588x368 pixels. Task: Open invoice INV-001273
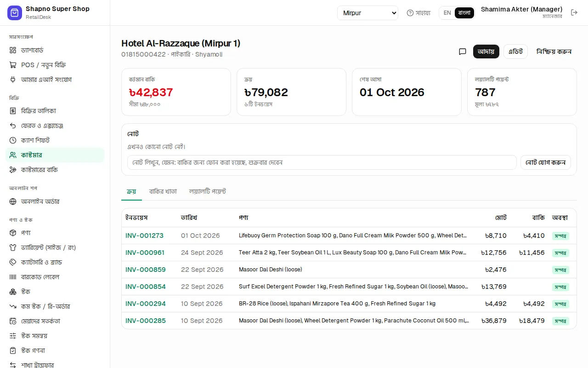[x=144, y=236]
